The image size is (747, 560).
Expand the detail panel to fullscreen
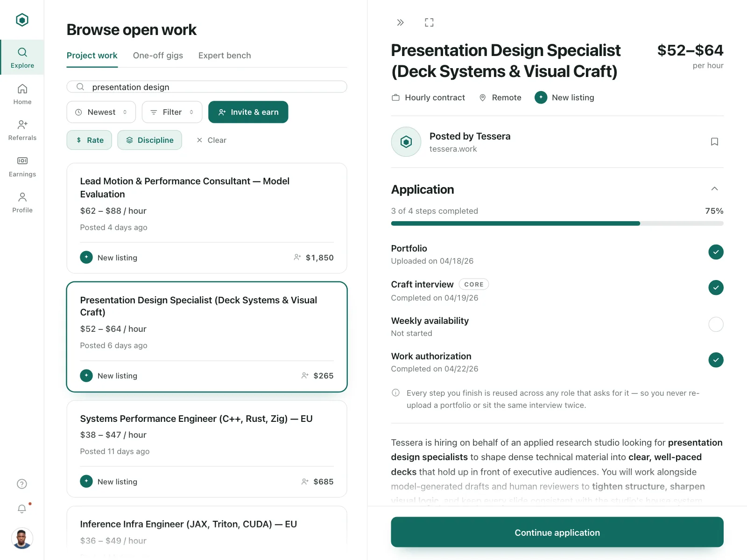tap(429, 22)
